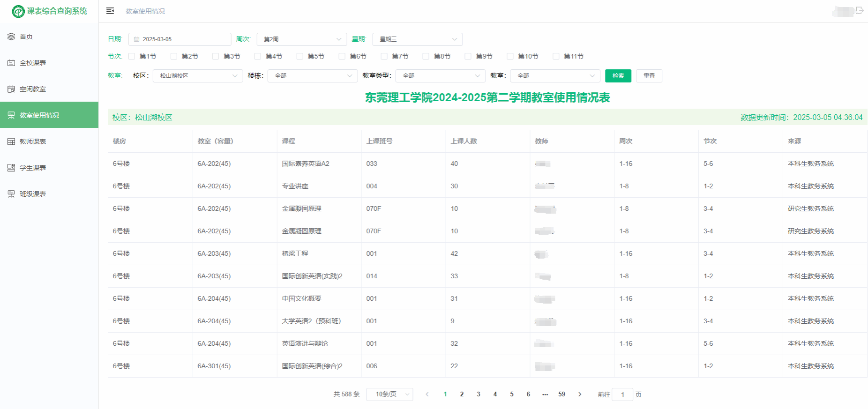868x409 pixels.
Task: Click the 空闲教室 icon in sidebar
Action: (11, 89)
